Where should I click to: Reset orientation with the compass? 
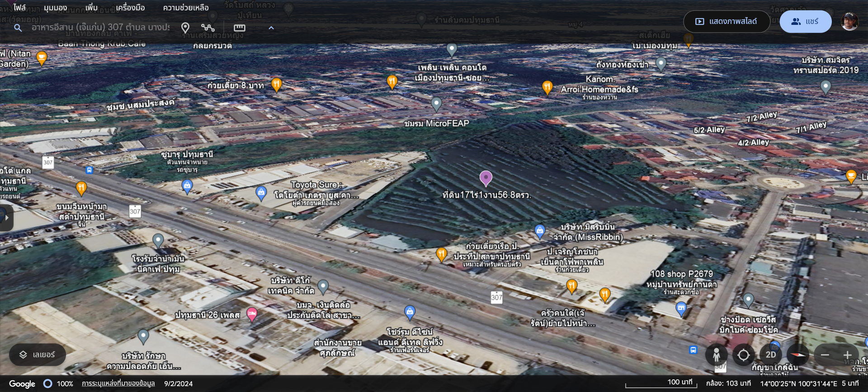point(798,355)
